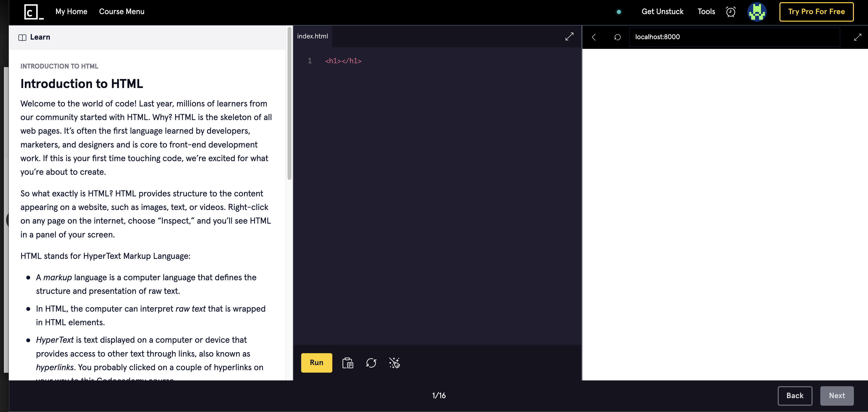Open the alarm clock timer icon

click(x=731, y=12)
